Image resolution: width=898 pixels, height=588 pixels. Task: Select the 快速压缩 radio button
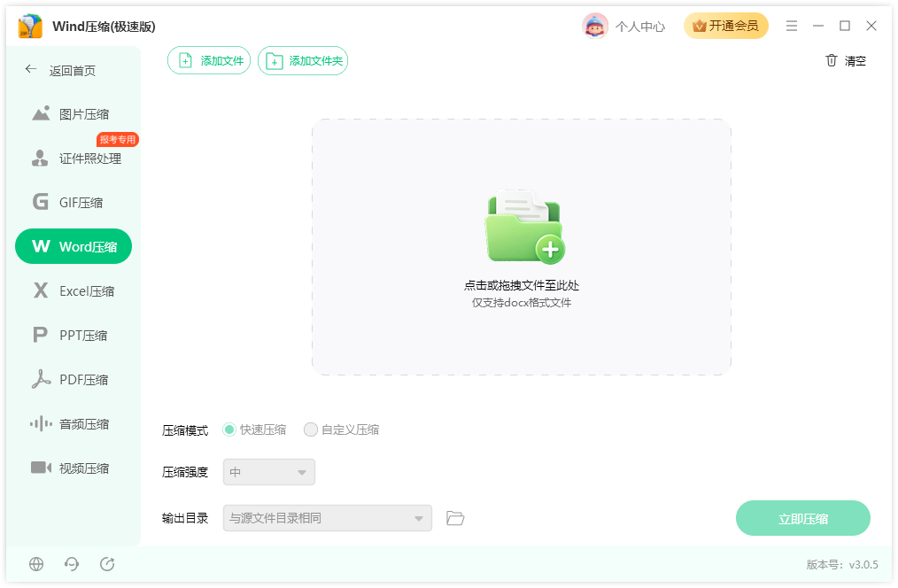(229, 429)
